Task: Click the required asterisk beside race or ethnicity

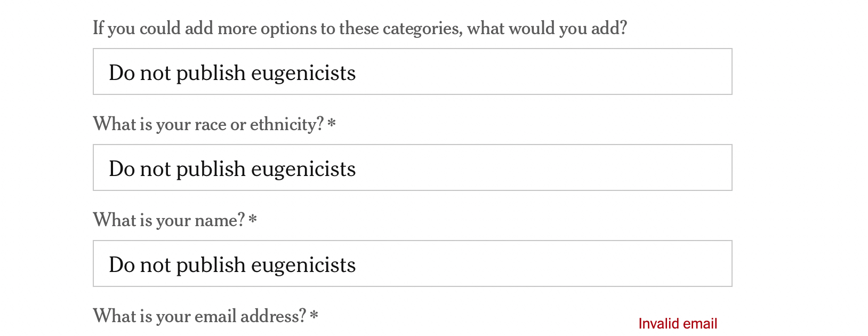Action: coord(332,124)
